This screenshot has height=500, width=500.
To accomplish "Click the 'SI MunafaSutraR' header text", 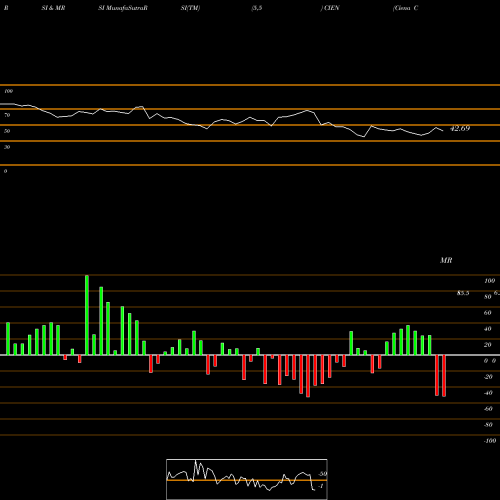I will coord(123,8).
